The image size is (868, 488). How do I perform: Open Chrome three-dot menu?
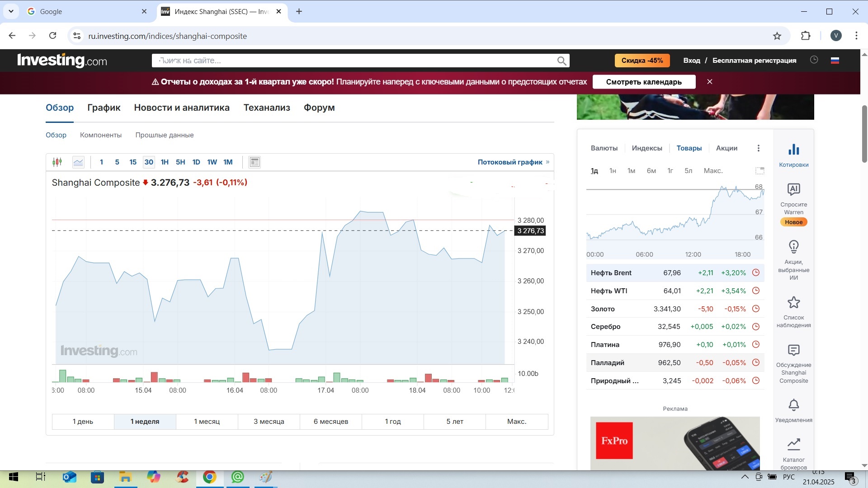point(857,36)
